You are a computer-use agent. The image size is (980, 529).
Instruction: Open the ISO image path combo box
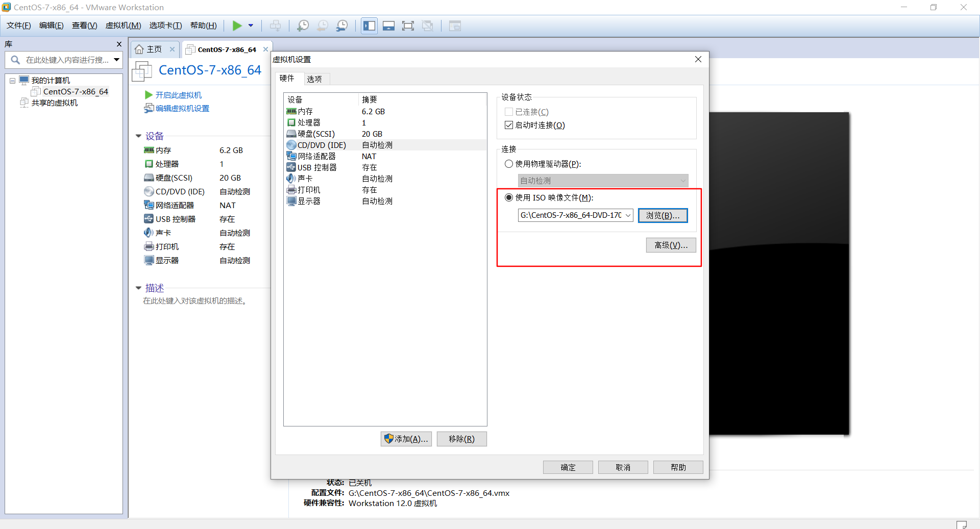coord(576,215)
